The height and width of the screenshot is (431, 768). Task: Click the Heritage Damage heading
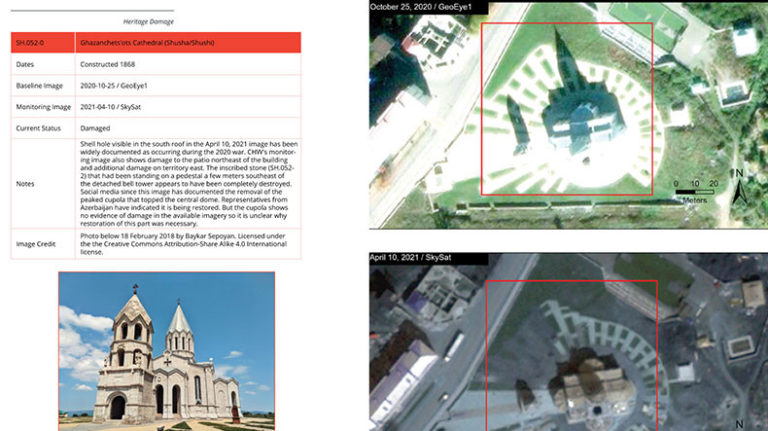coord(148,20)
